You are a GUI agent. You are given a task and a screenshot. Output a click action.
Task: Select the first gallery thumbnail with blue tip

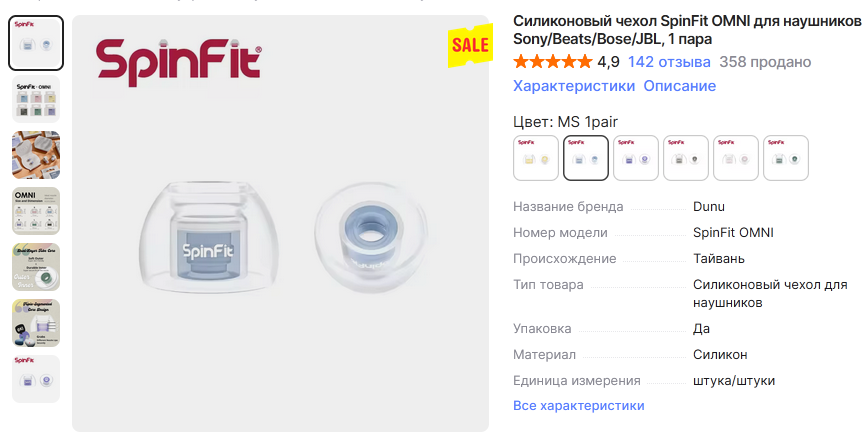click(x=36, y=43)
